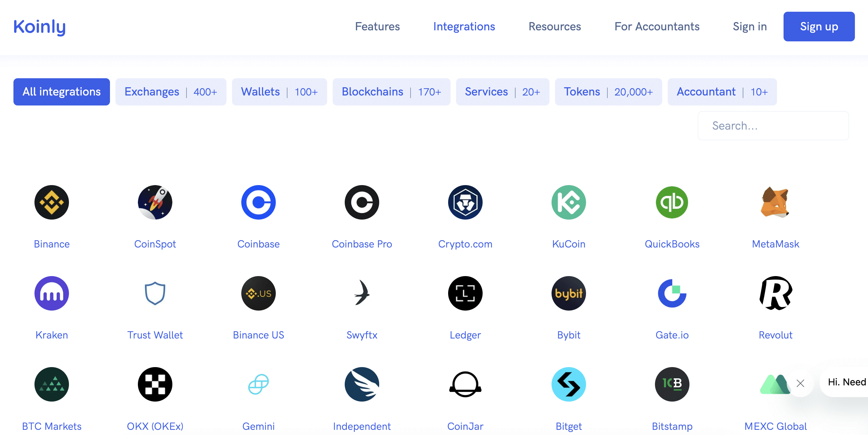Image resolution: width=868 pixels, height=435 pixels.
Task: Open the Revolut R icon
Action: pyautogui.click(x=776, y=293)
